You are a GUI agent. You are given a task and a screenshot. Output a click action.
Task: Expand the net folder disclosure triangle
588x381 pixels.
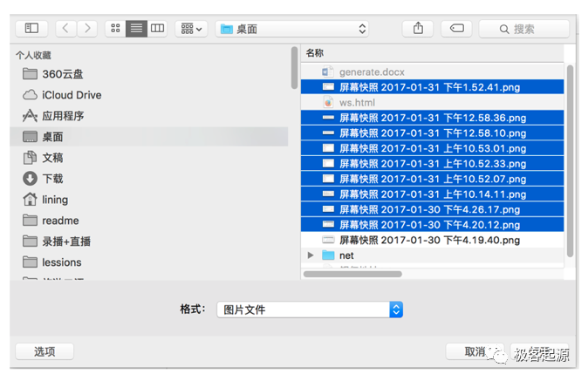[311, 255]
